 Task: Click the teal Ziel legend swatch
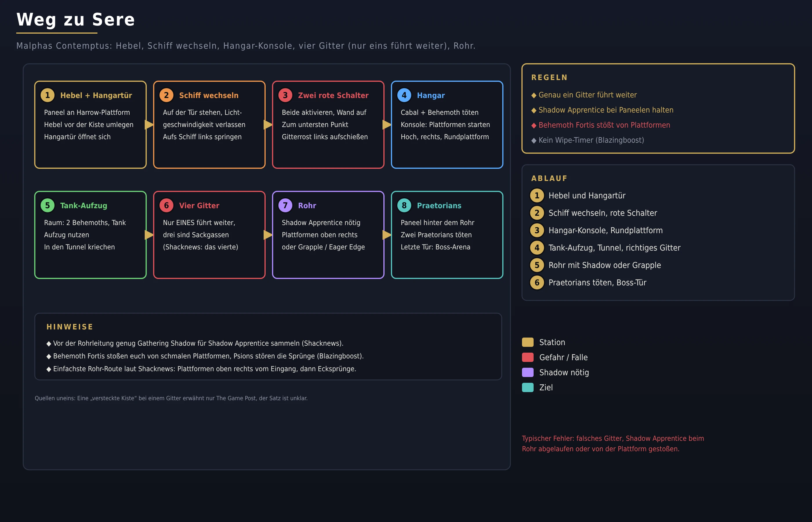coord(528,387)
